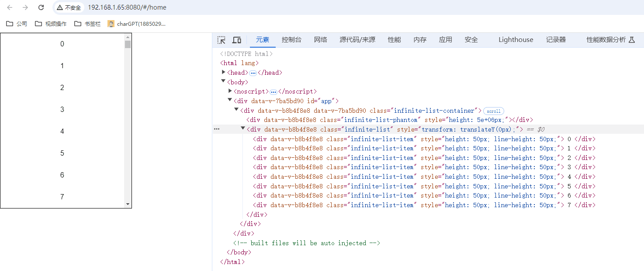Click list item 1 in the page
This screenshot has height=271, width=644.
click(62, 66)
